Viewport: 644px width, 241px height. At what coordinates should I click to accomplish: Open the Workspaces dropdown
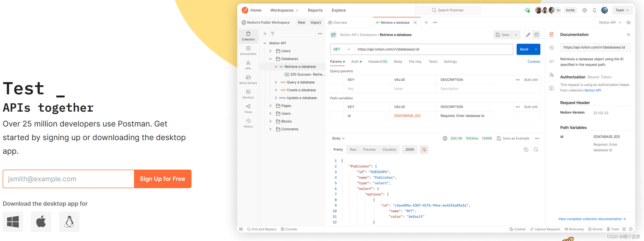pyautogui.click(x=284, y=10)
